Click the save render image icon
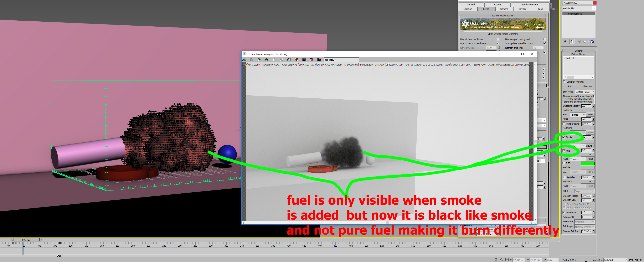Screen dimensions: 644x262 (244, 60)
